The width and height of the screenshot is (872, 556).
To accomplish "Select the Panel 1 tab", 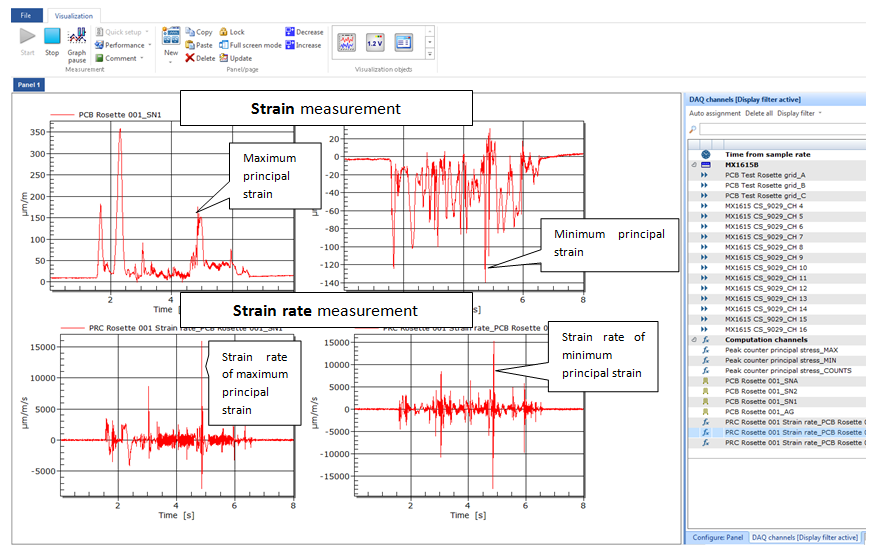I will coord(28,85).
